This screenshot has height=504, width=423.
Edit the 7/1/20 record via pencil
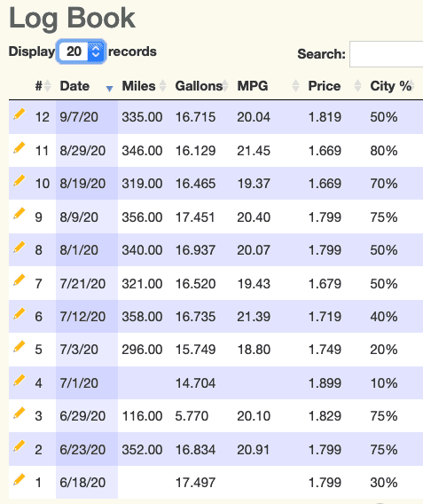coord(19,381)
